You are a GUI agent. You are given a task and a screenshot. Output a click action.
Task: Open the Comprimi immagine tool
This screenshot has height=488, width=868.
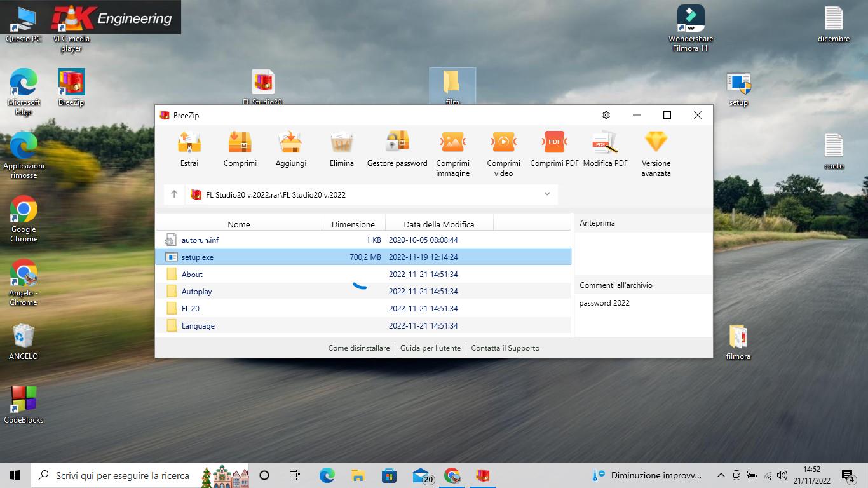tap(452, 143)
